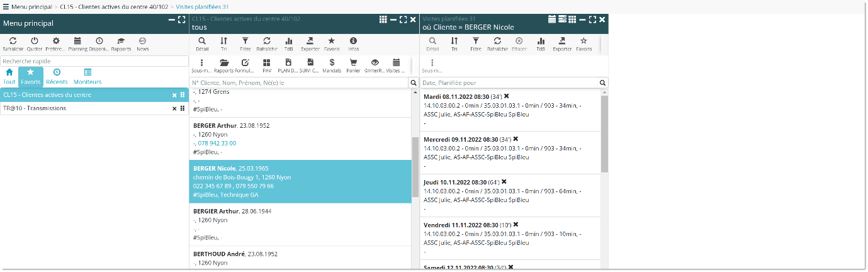
Task: Click Exporter icon in Visites planifiées panel
Action: click(562, 43)
